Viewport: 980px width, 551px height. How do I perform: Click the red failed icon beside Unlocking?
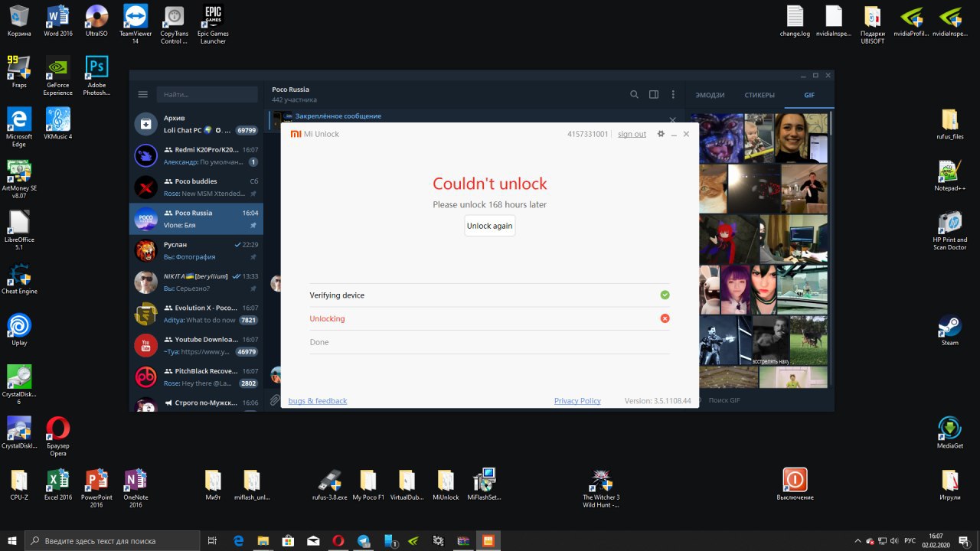[x=665, y=318]
